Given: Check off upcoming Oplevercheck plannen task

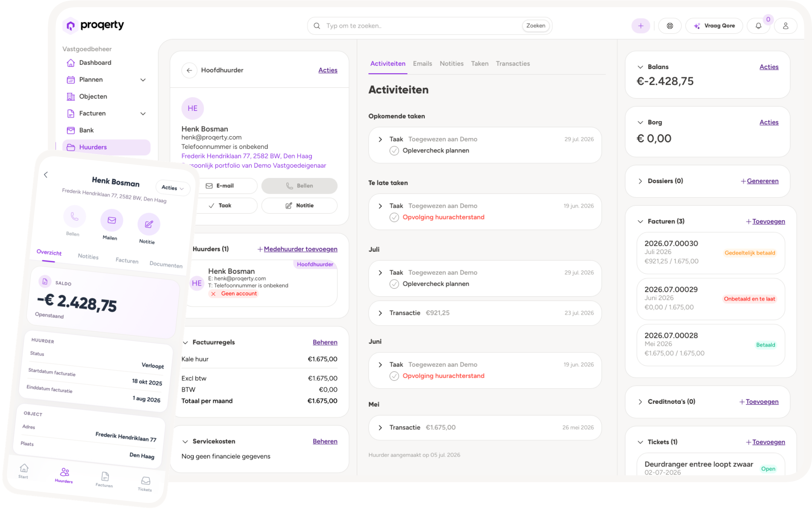Looking at the screenshot, I should pyautogui.click(x=394, y=151).
